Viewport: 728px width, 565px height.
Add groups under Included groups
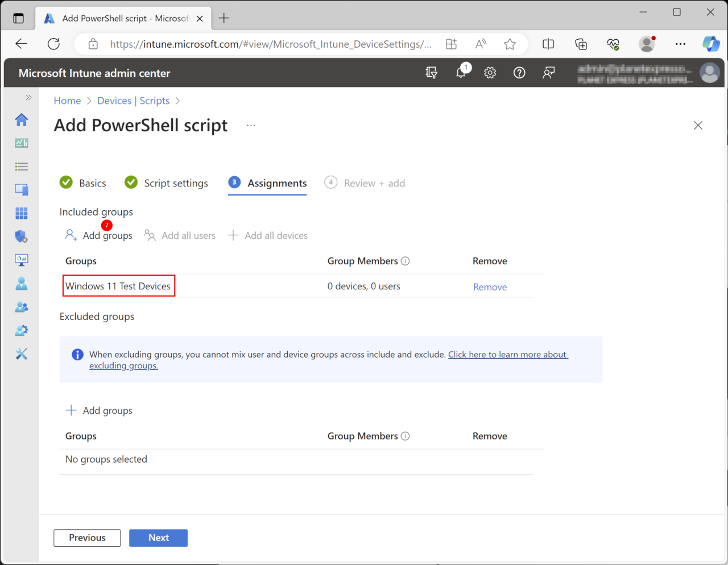point(99,235)
